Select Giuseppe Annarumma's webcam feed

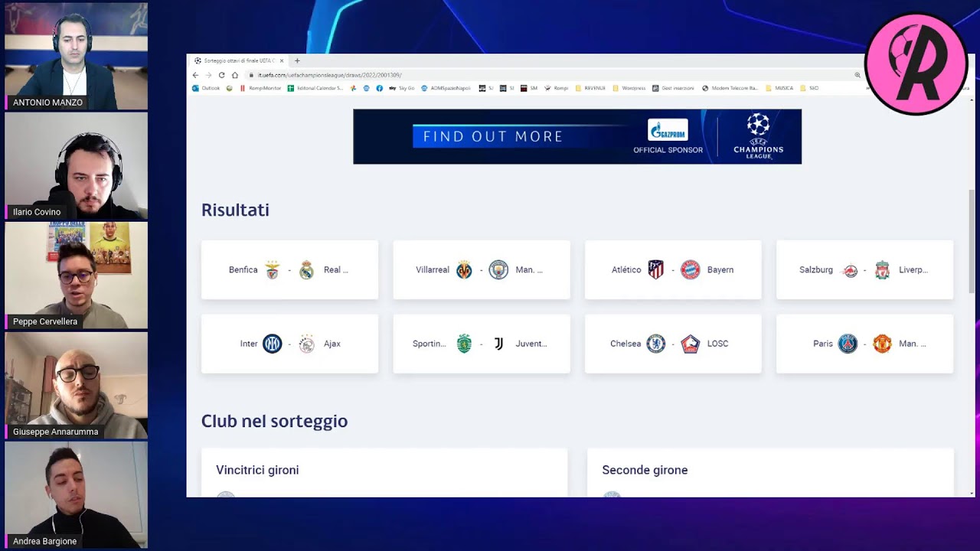[76, 386]
